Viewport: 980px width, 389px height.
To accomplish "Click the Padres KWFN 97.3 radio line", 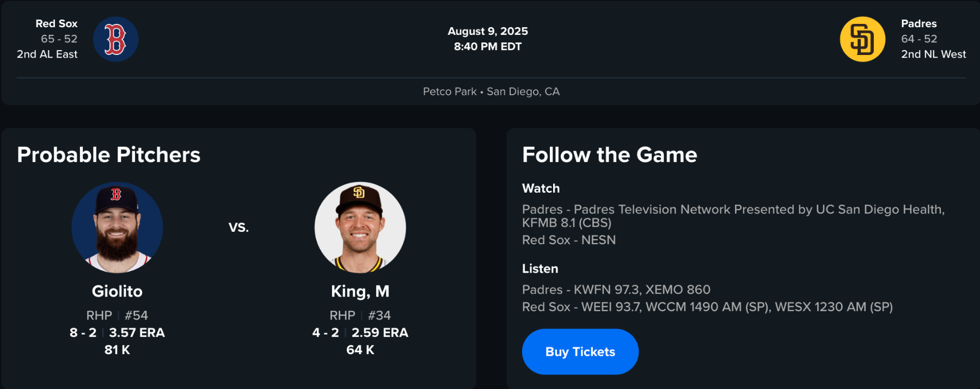I will (616, 289).
